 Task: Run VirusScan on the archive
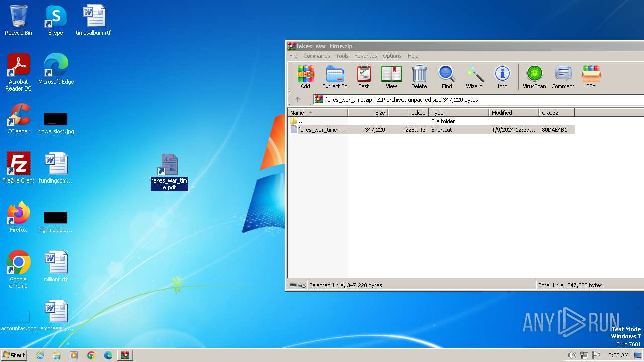[x=534, y=77]
